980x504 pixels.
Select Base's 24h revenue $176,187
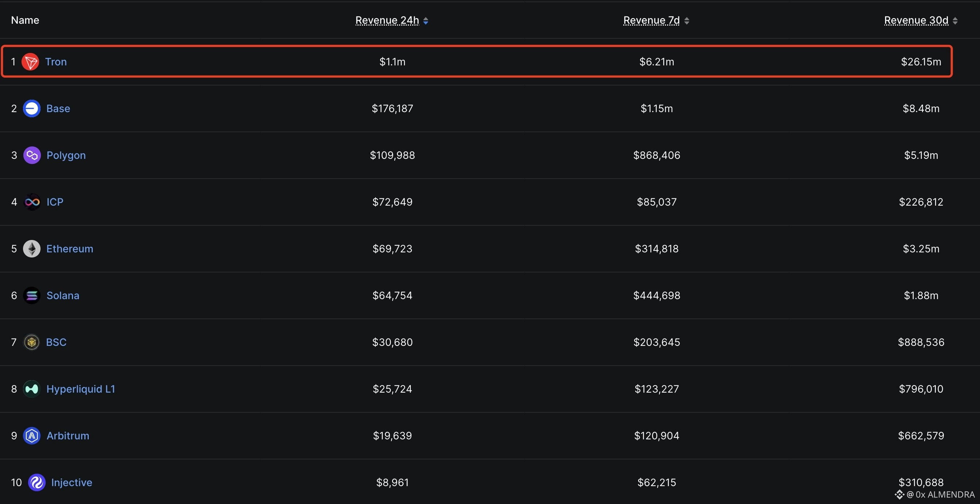[392, 108]
